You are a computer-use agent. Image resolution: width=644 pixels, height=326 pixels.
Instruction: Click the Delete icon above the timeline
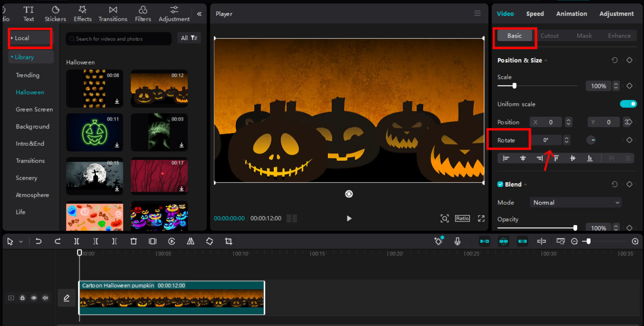134,241
